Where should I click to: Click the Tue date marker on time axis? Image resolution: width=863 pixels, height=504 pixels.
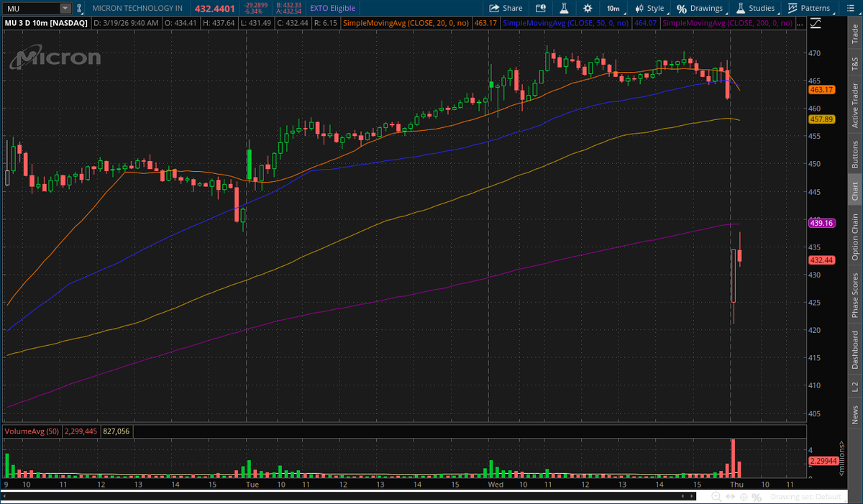[x=252, y=485]
